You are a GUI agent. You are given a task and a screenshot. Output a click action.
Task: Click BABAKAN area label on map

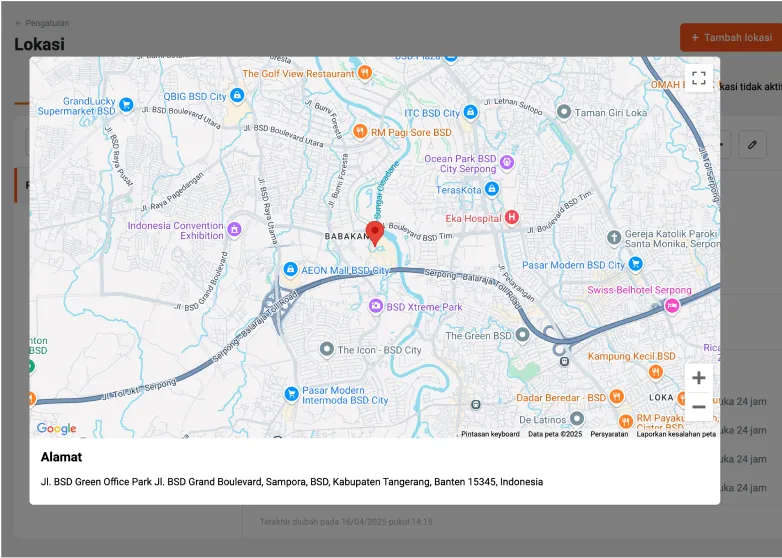point(346,236)
